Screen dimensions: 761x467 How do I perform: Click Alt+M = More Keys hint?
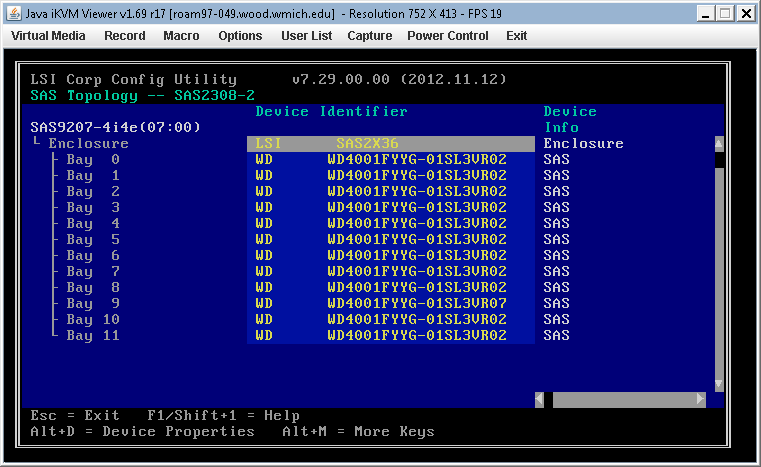point(358,432)
